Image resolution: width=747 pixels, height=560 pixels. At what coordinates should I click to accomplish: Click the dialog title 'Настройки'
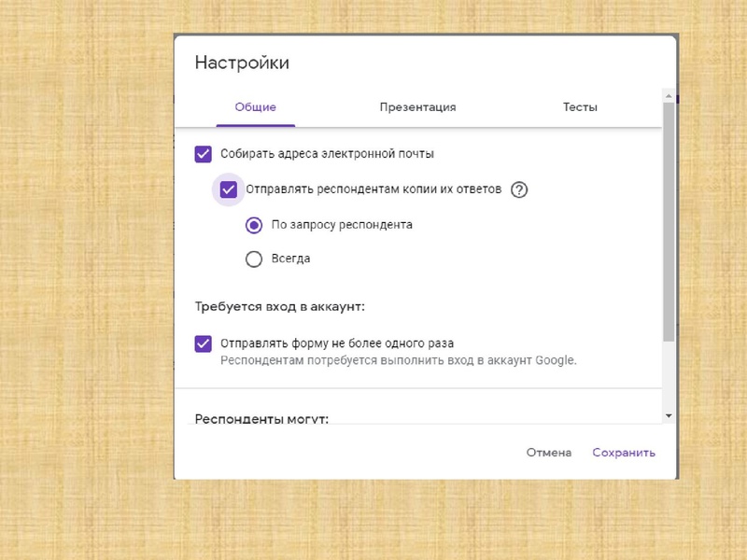242,63
